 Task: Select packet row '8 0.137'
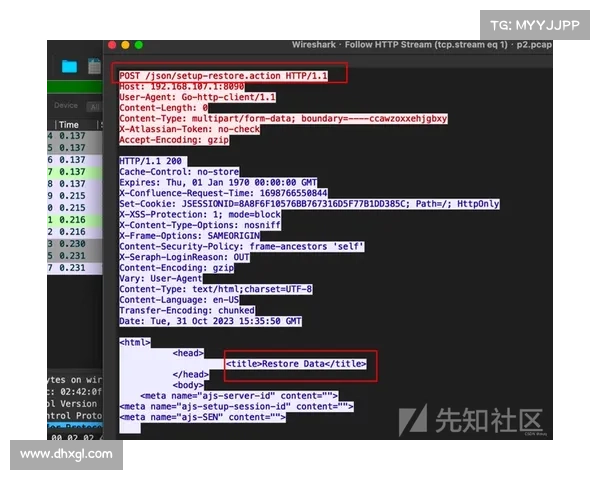click(x=75, y=184)
